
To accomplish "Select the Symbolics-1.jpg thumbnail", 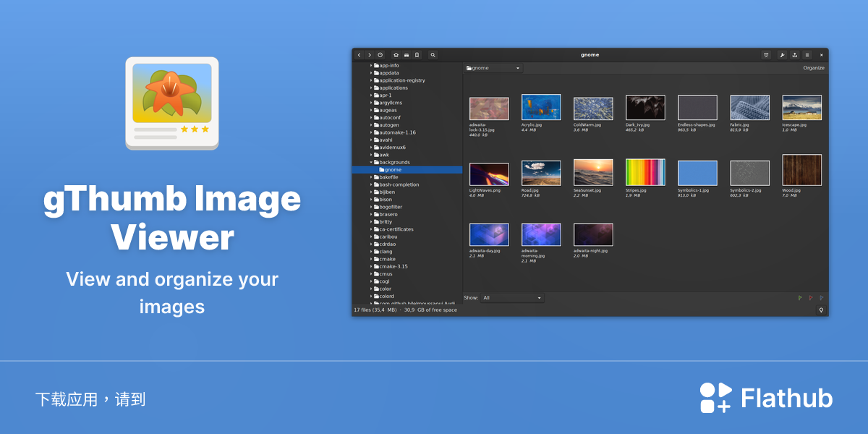I will (x=697, y=174).
